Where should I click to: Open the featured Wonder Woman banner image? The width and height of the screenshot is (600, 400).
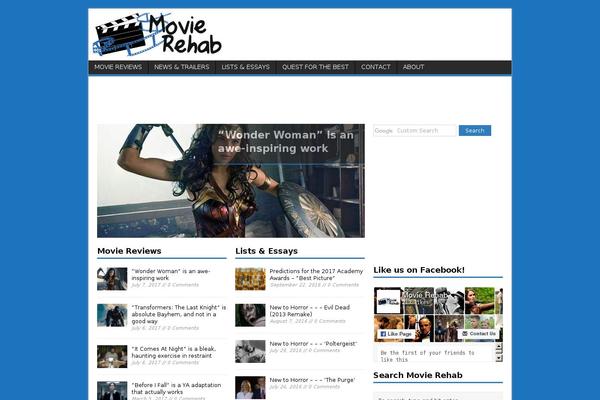231,181
